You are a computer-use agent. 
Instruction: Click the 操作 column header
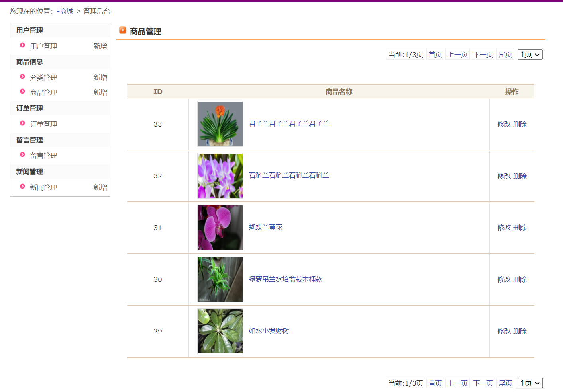512,92
